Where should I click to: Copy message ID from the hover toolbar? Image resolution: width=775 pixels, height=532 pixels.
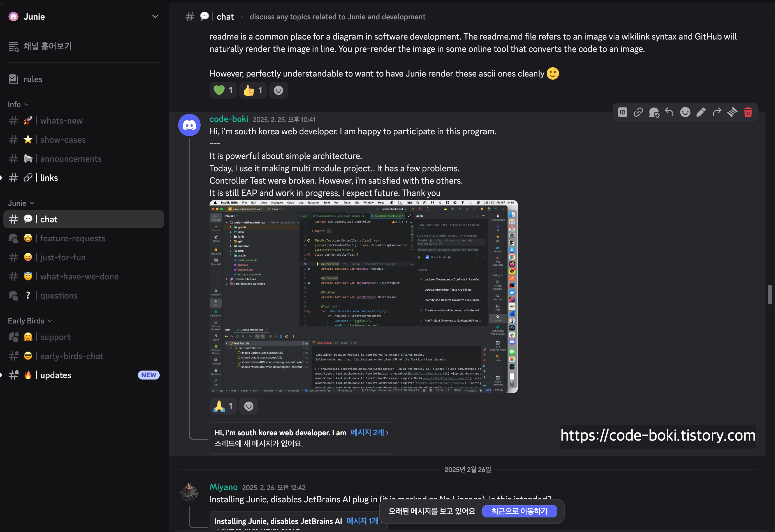click(x=622, y=112)
